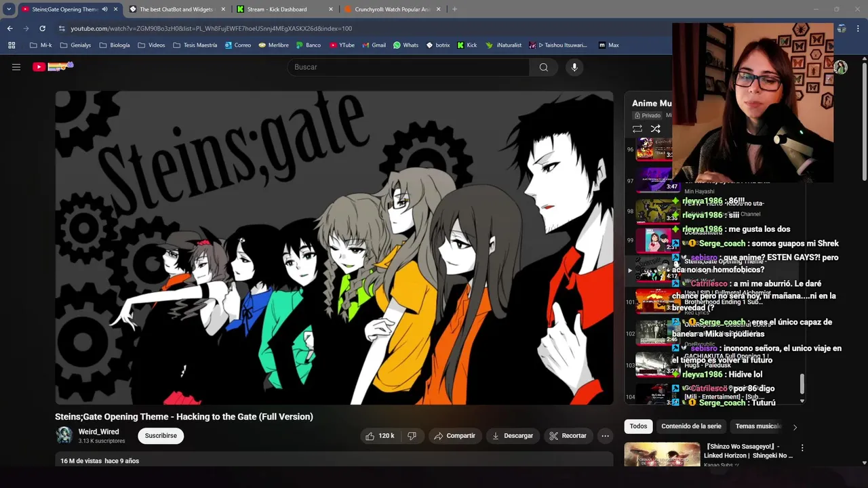The width and height of the screenshot is (868, 488).
Task: Open site information icon in address bar
Action: point(62,28)
